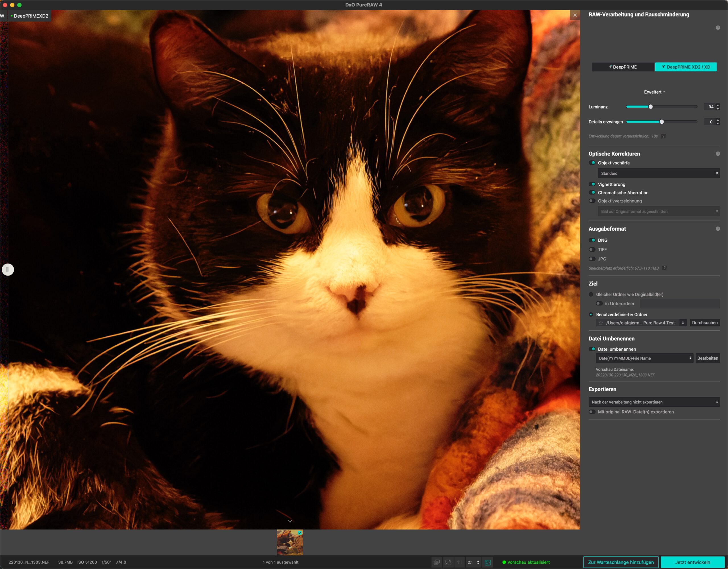Screen dimensions: 728x569
Task: Enable JPG output format
Action: pos(592,259)
